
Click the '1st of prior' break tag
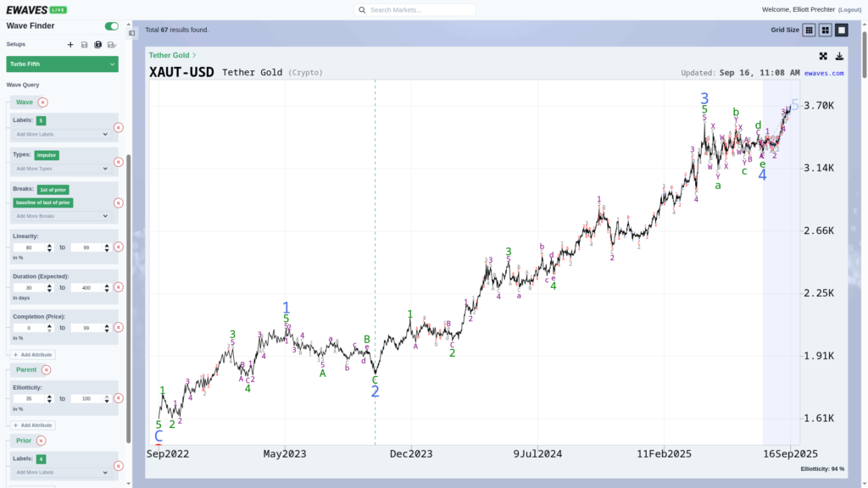53,190
